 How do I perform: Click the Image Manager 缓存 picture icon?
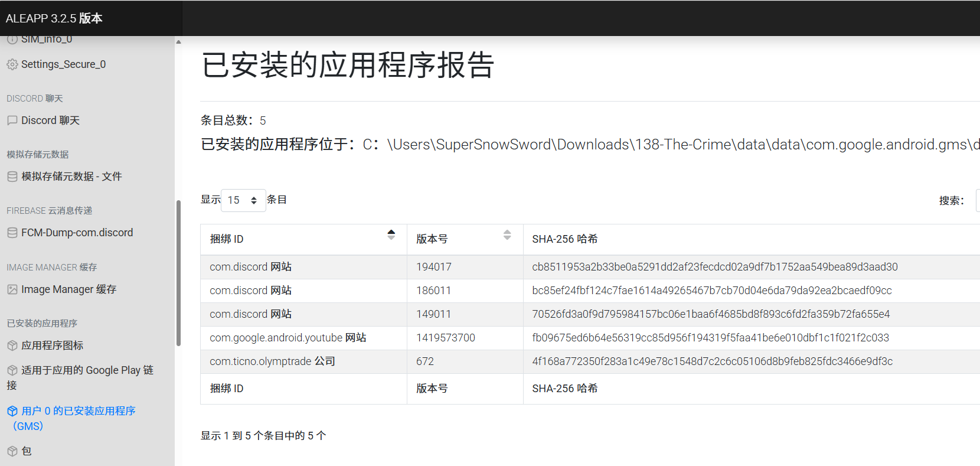coord(12,289)
